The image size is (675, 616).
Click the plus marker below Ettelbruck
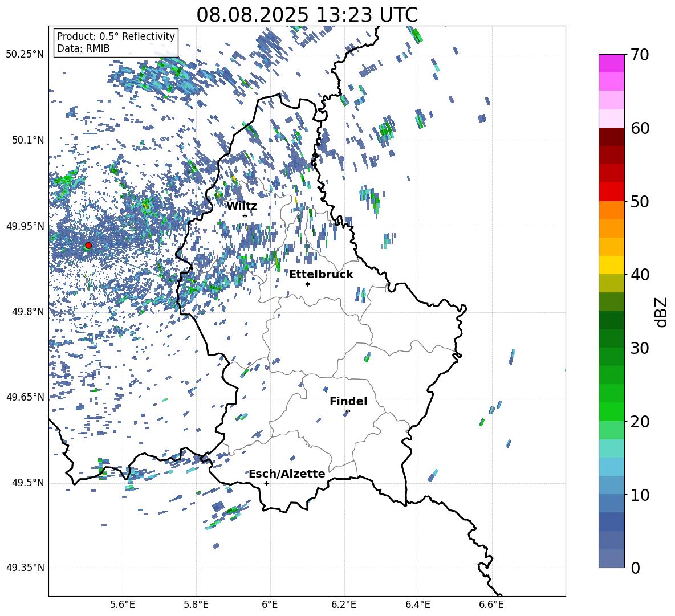(x=307, y=284)
